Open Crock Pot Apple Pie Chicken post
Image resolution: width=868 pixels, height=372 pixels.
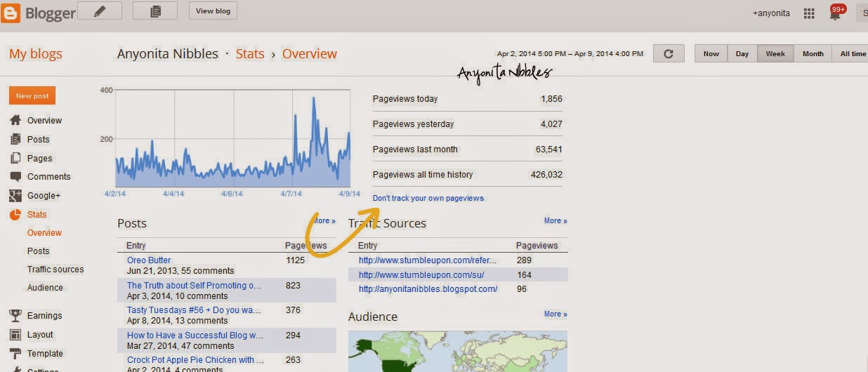(x=195, y=360)
